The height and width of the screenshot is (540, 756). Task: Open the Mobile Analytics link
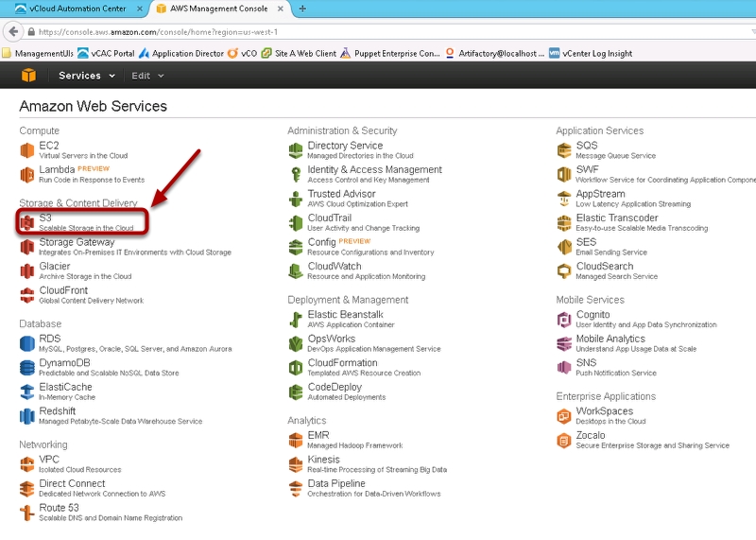pos(610,339)
